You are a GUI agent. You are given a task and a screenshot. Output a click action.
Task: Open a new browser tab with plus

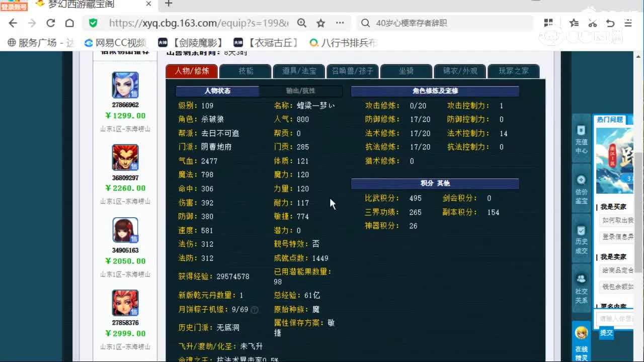pos(169,4)
